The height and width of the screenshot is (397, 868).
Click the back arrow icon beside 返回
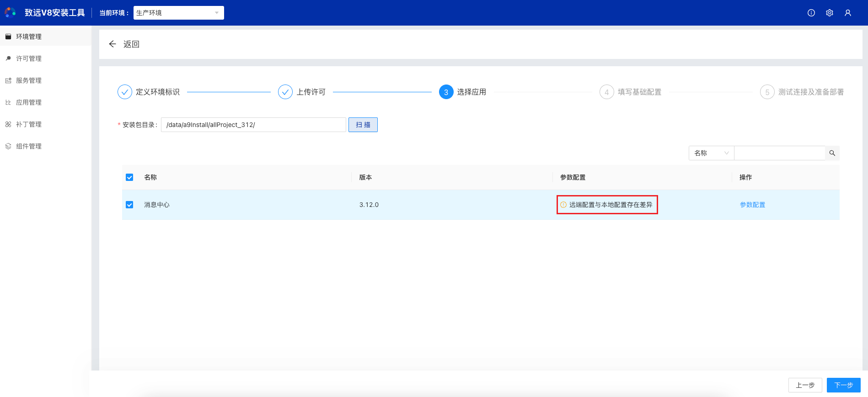point(113,44)
